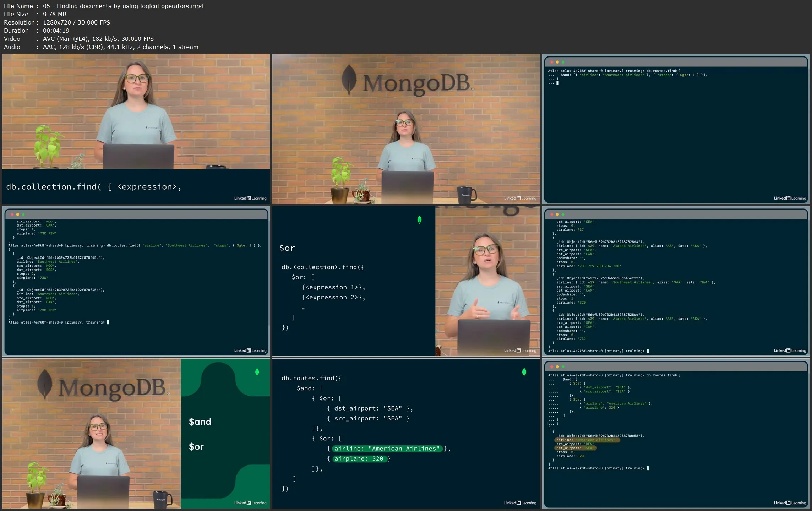Click the highlighted 'airline: "American Airlines"' on the slide
The image size is (812, 511).
pos(387,449)
